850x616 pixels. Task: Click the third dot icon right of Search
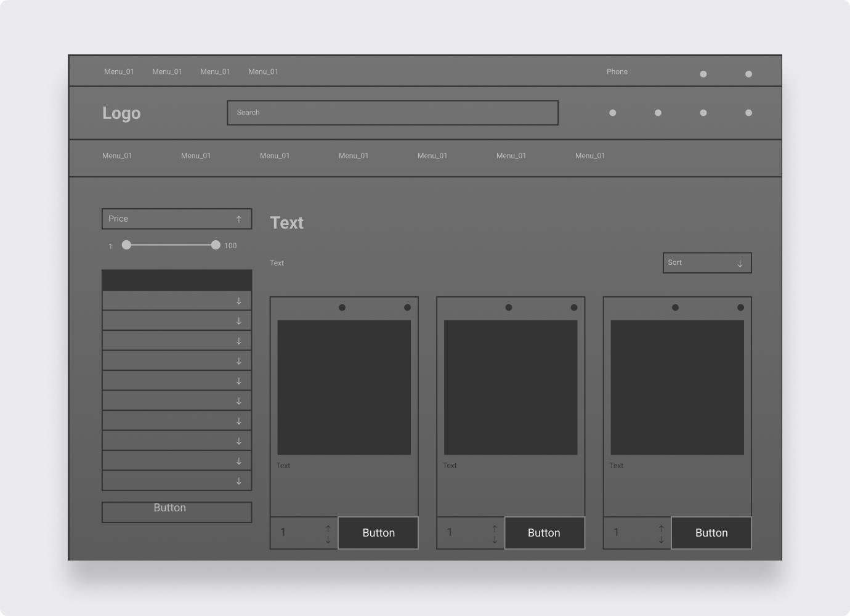click(x=703, y=113)
